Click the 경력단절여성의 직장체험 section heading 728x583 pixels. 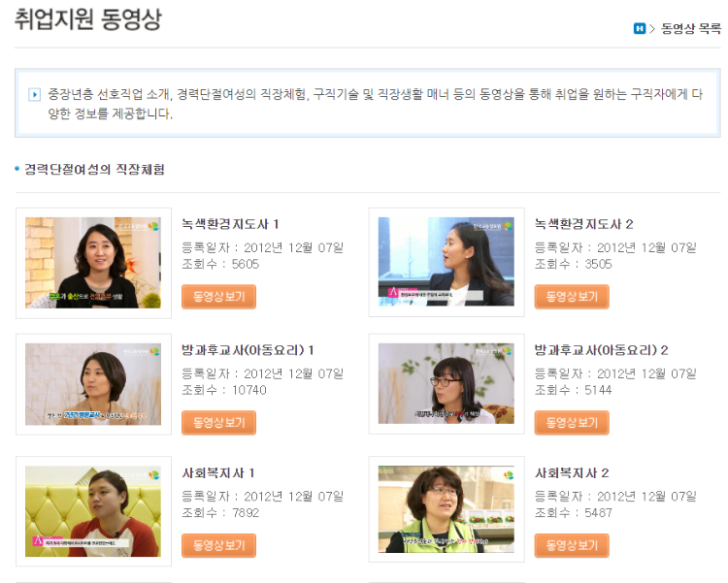point(94,169)
